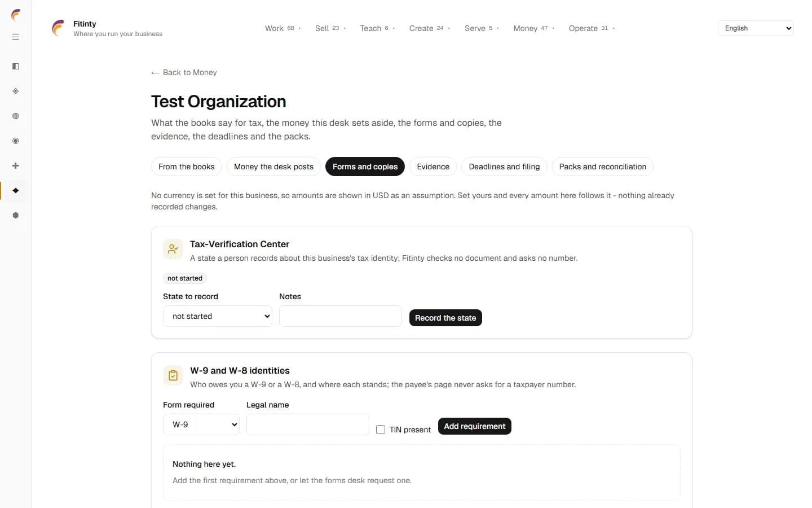Viewport: 812px width, 508px height.
Task: Switch to the Evidence tab
Action: 433,167
